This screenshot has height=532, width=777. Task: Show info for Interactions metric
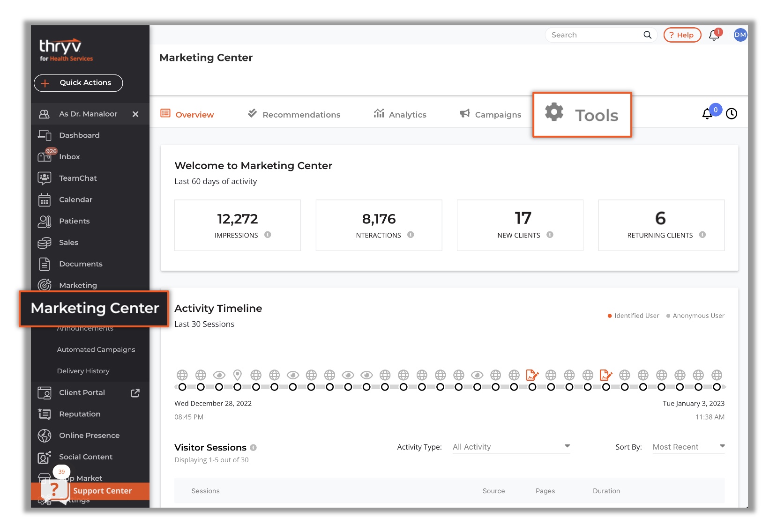pos(411,235)
